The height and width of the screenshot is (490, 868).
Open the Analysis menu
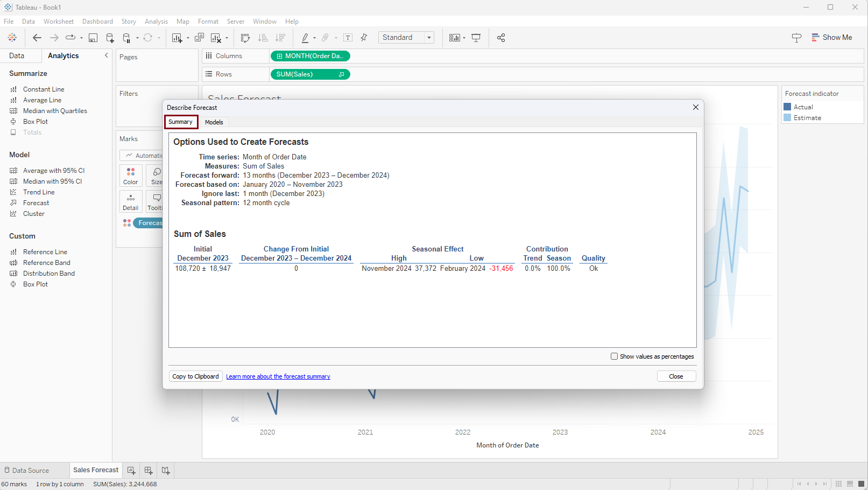(156, 22)
